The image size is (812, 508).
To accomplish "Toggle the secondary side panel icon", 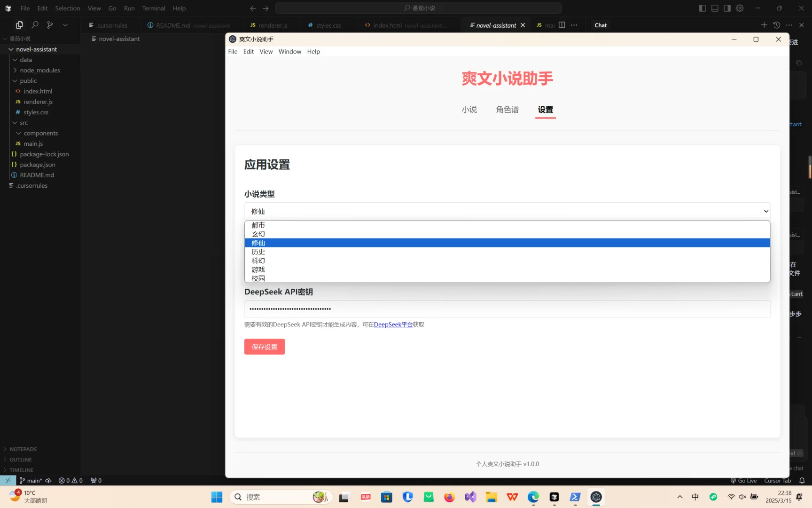I will tap(727, 8).
